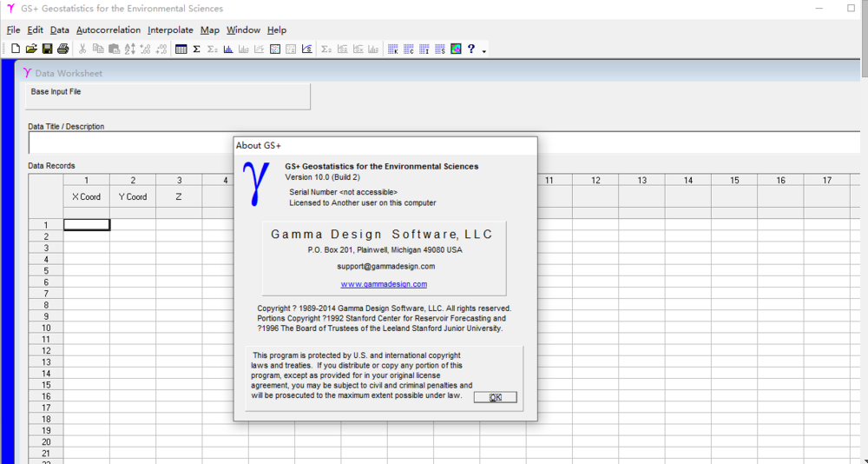
Task: Click the blue histogram chart icon
Action: (228, 49)
